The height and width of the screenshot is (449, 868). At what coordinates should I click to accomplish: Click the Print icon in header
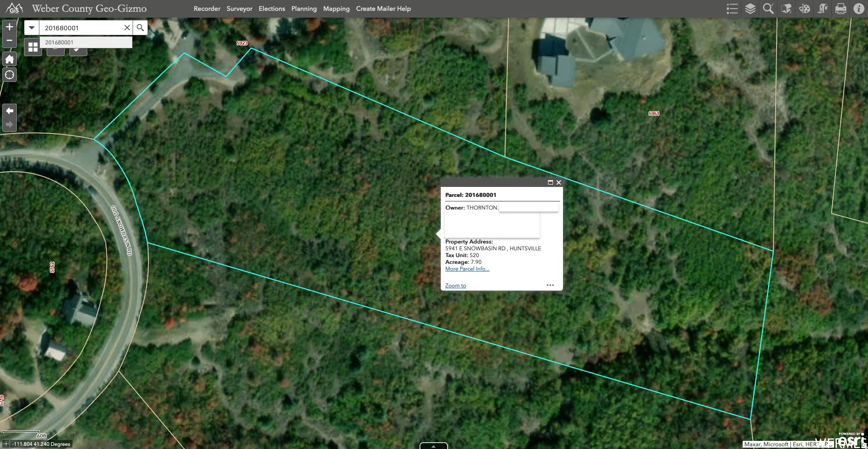pos(841,9)
